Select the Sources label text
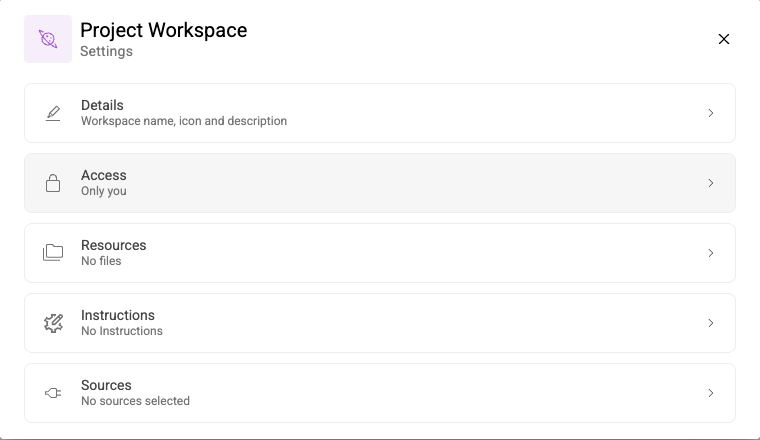760x440 pixels. (106, 385)
